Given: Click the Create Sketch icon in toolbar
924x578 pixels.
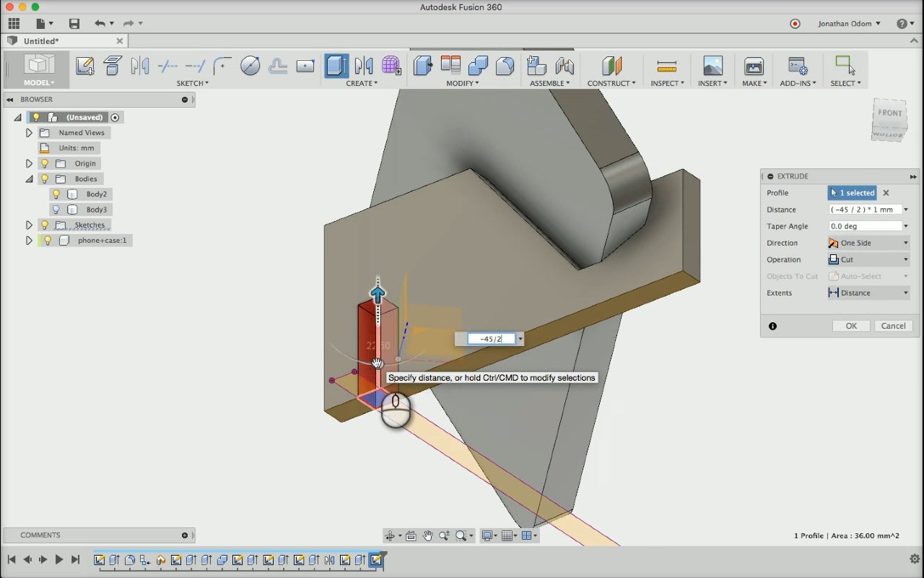Looking at the screenshot, I should (85, 66).
